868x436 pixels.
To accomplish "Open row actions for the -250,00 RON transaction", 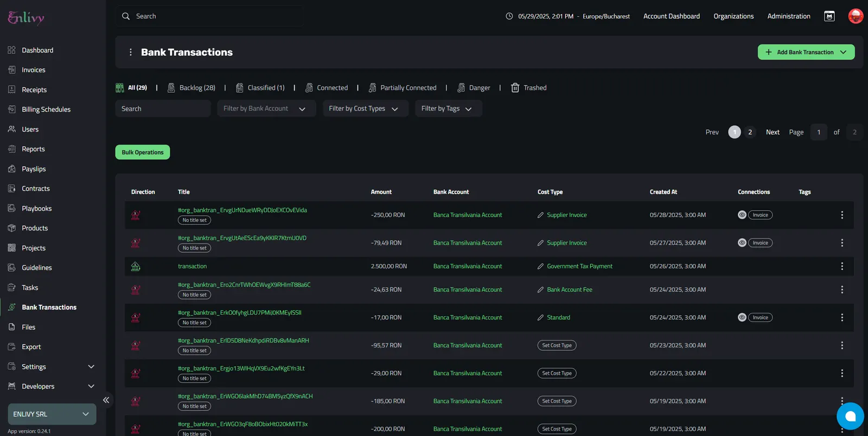I will [842, 215].
